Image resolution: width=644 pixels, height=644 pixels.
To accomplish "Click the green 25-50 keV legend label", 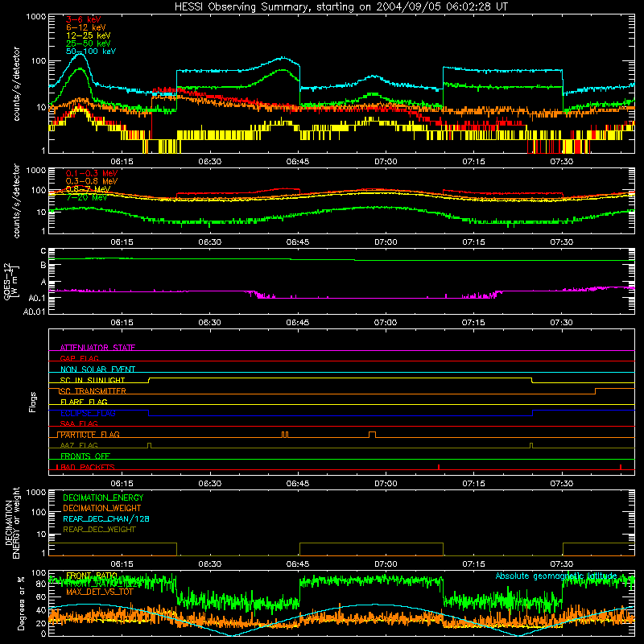I will [x=89, y=43].
